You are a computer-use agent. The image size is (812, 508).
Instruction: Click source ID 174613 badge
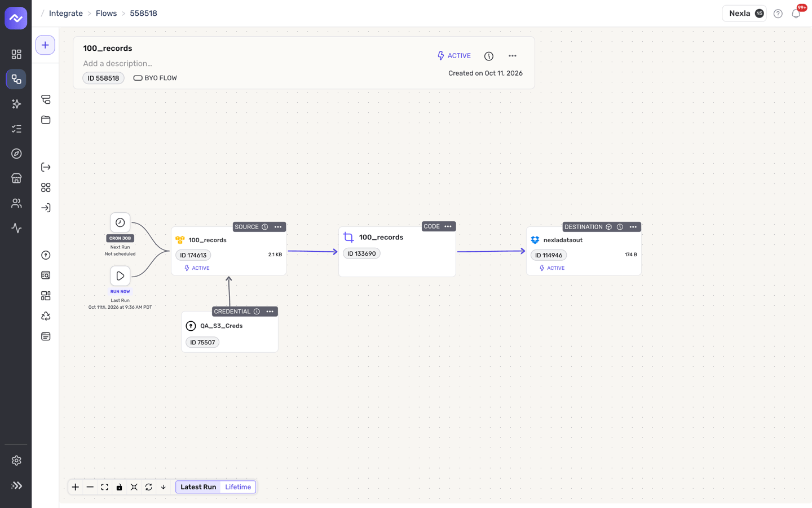pyautogui.click(x=193, y=255)
